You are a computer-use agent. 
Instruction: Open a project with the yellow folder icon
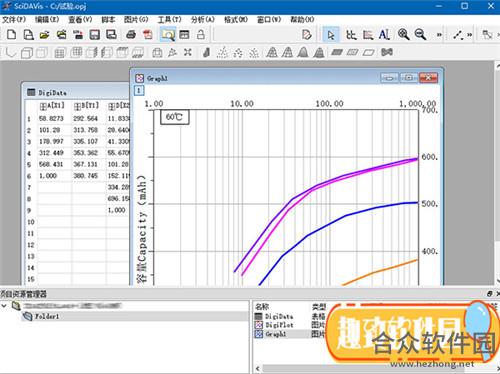click(45, 34)
